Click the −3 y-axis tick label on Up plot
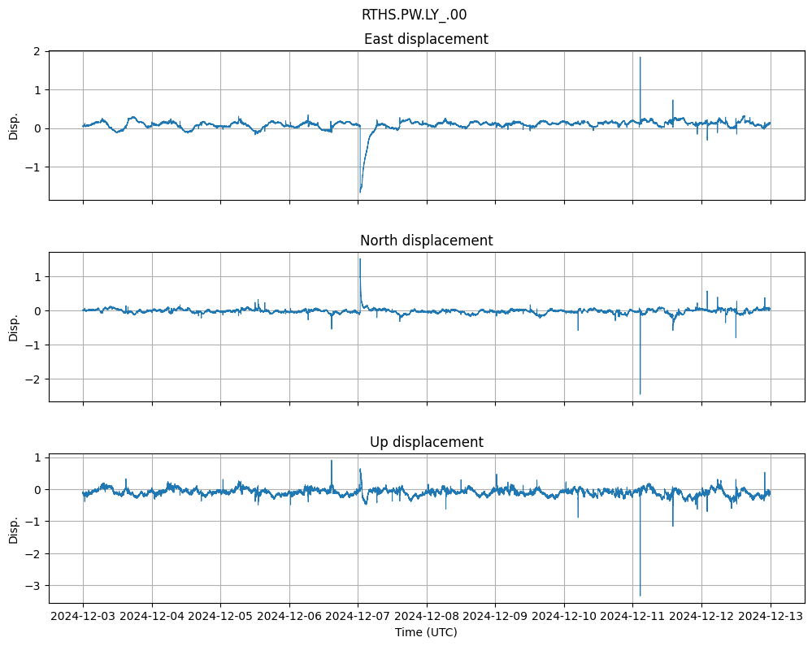The height and width of the screenshot is (646, 812). click(x=36, y=585)
